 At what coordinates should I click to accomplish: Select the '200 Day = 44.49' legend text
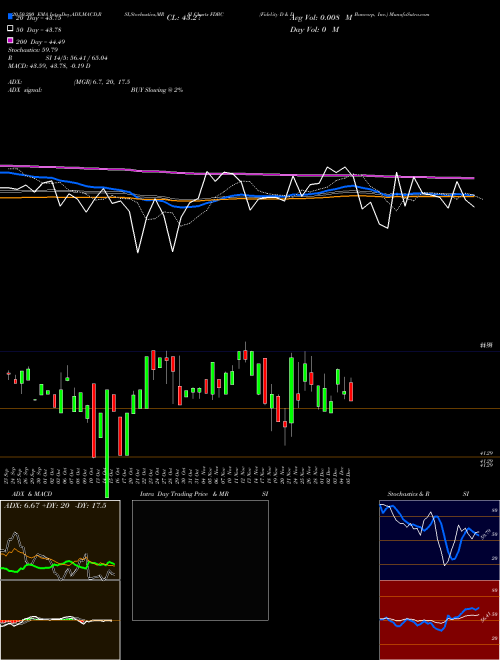[x=40, y=41]
